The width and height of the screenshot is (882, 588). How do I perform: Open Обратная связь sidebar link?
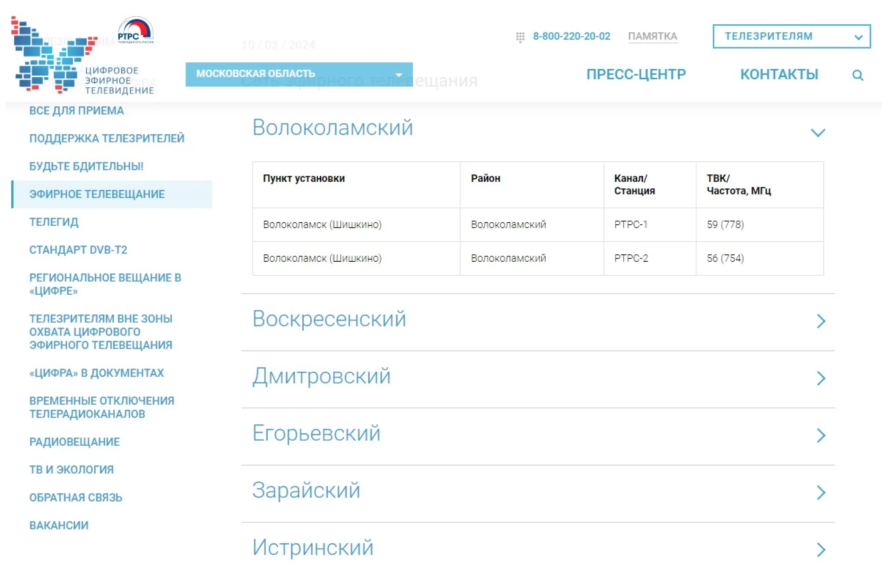76,497
